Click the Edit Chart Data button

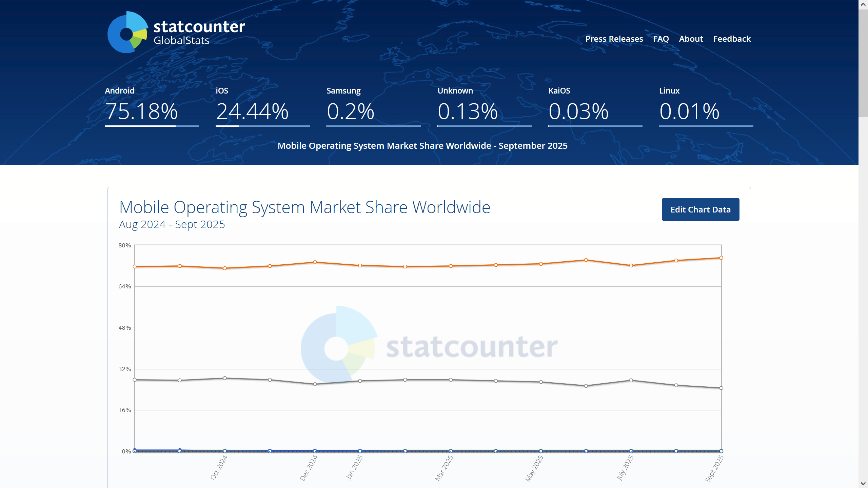click(700, 209)
